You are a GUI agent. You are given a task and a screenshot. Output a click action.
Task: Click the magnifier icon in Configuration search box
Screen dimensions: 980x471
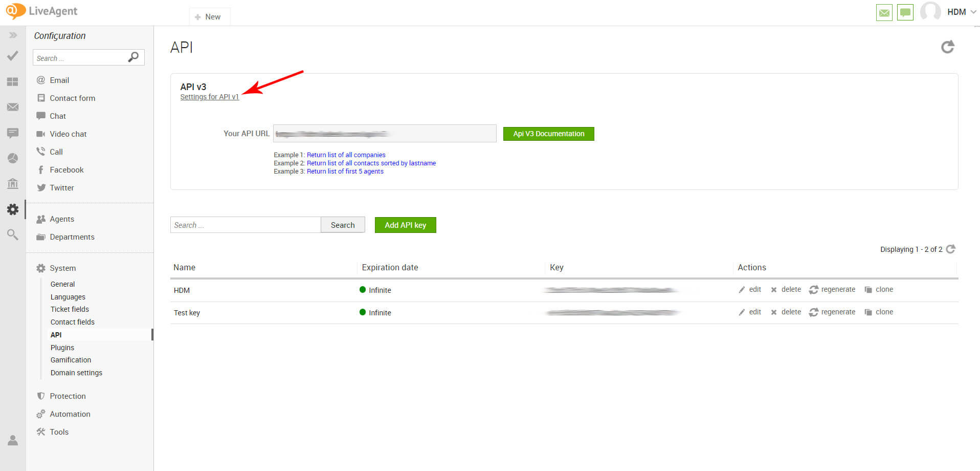pyautogui.click(x=133, y=57)
